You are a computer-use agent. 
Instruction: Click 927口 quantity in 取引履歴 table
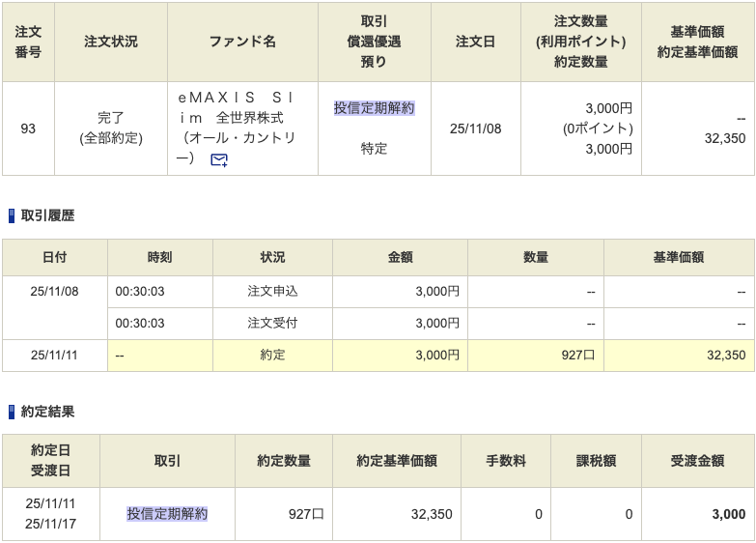(577, 355)
